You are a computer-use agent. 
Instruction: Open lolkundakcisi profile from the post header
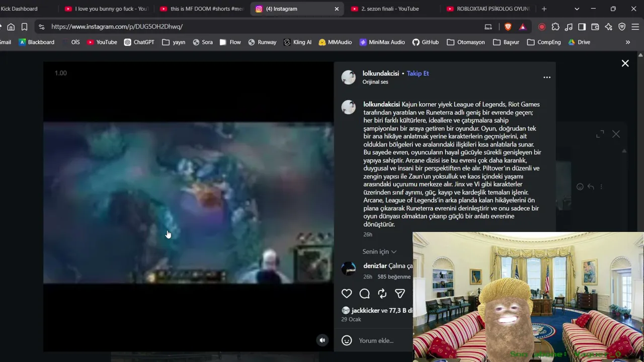[381, 73]
